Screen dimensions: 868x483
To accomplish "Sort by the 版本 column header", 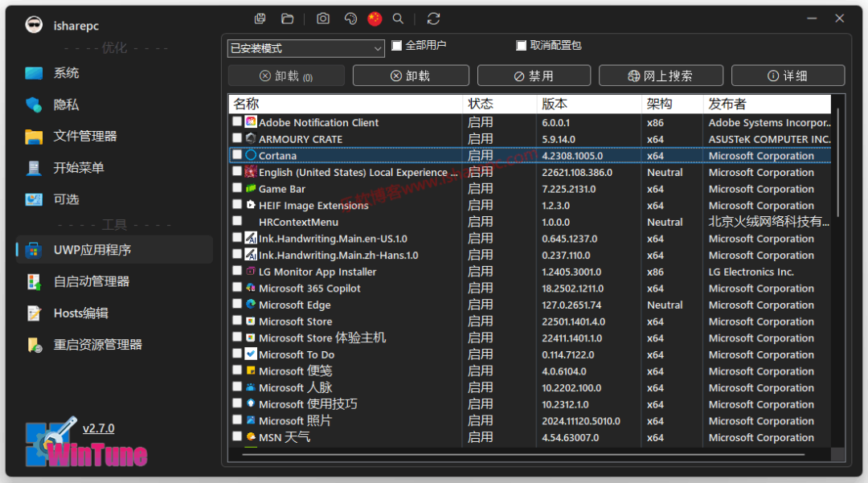I will [589, 104].
